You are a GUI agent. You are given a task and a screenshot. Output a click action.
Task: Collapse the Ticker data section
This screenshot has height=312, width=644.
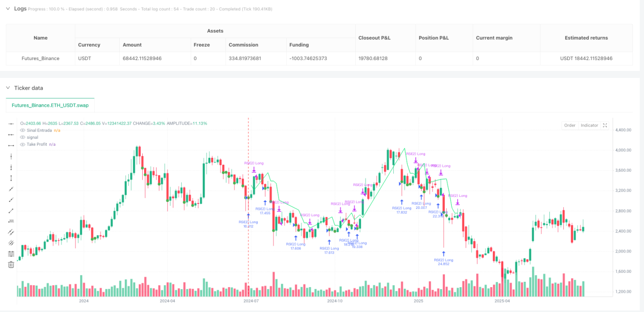pos(8,88)
